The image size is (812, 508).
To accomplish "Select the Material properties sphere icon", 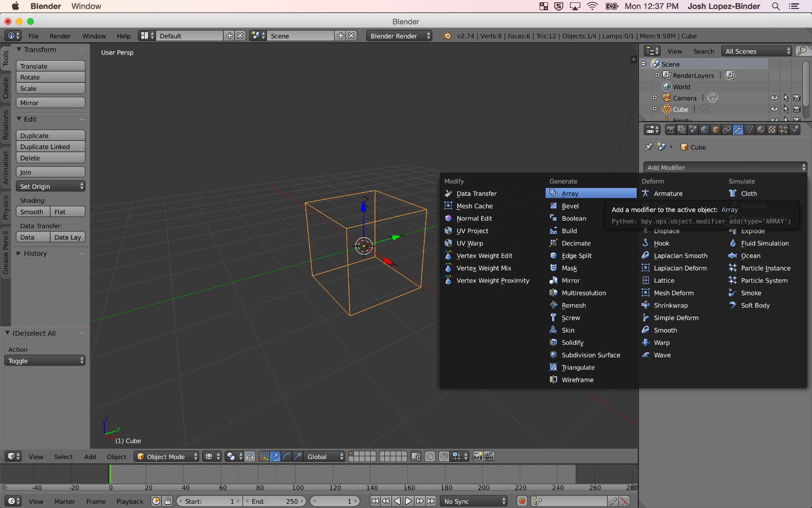I will [x=761, y=130].
